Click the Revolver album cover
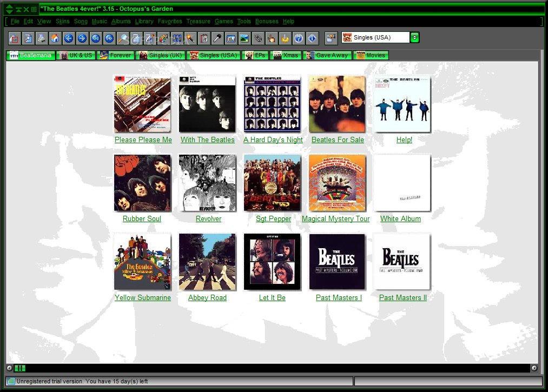The width and height of the screenshot is (548, 392). [x=207, y=183]
